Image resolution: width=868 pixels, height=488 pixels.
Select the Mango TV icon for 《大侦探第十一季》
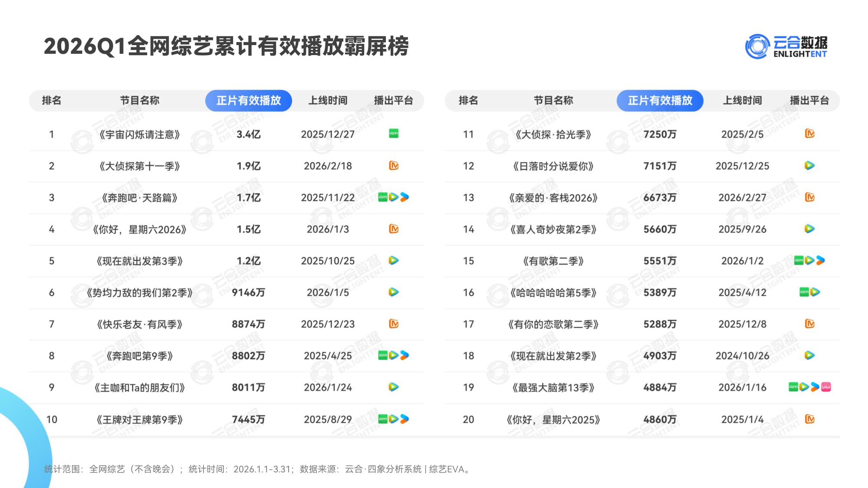tap(393, 165)
